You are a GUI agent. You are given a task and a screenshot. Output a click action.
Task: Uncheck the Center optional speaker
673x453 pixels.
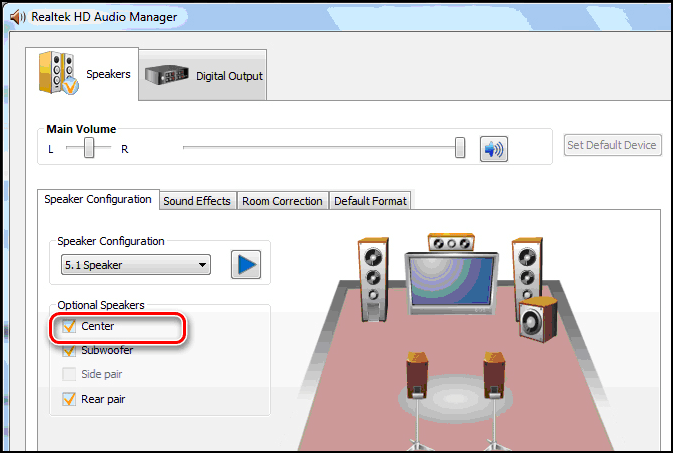(69, 326)
